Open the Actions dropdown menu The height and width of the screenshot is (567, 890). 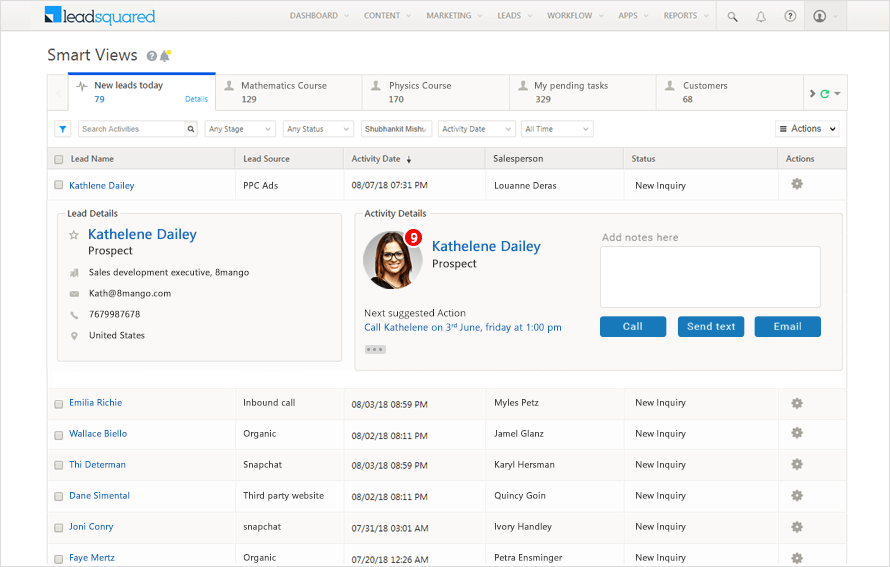pyautogui.click(x=807, y=129)
